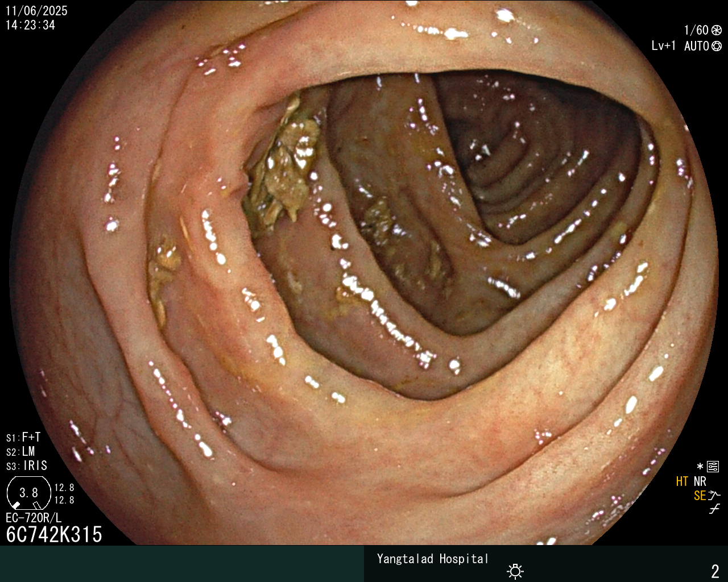This screenshot has width=728, height=582.
Task: Click the upper 12.8 scope dimension value
Action: coord(64,488)
